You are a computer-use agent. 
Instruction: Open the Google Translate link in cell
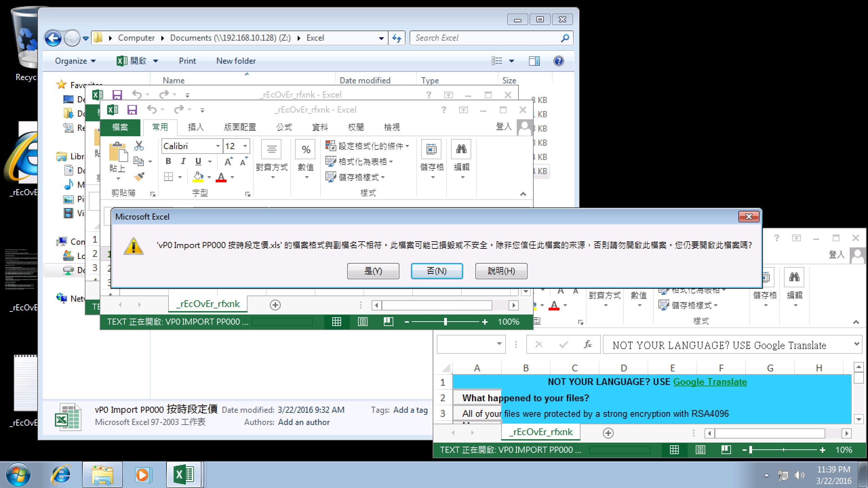click(710, 382)
